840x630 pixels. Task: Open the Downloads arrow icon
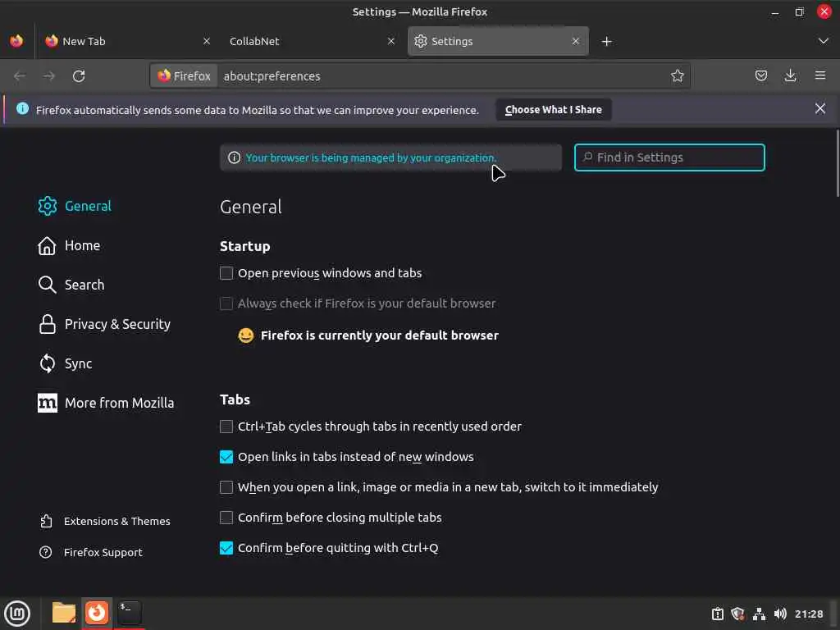click(790, 75)
